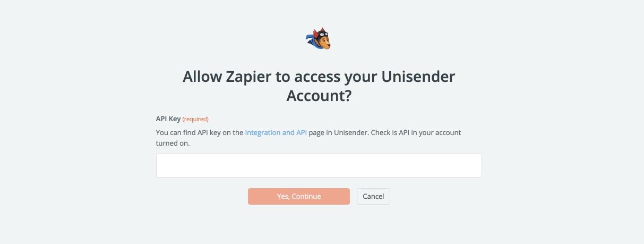This screenshot has width=644, height=244.
Task: Click the word Unisender in the heading
Action: [x=418, y=77]
